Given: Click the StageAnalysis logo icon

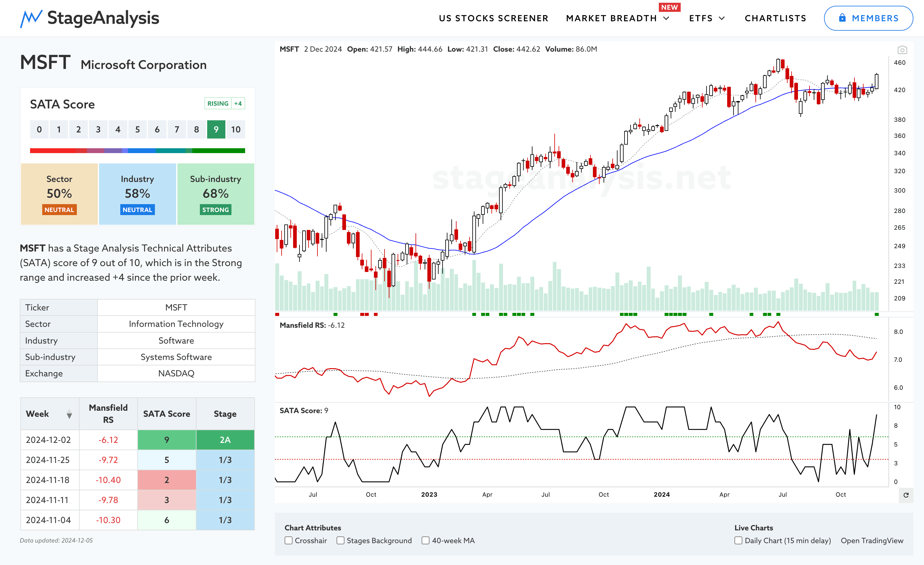Looking at the screenshot, I should (31, 18).
